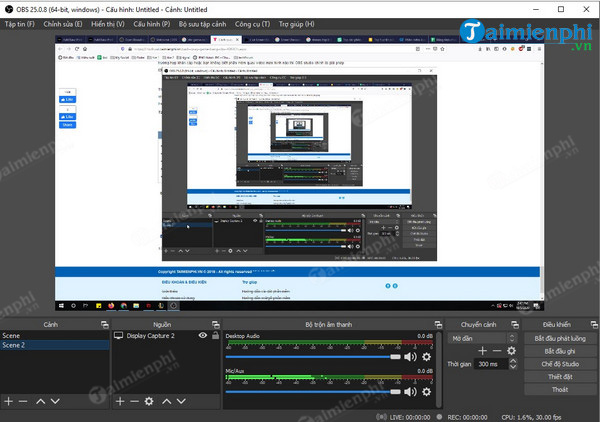Remove selected scene with minus icon

[23, 401]
